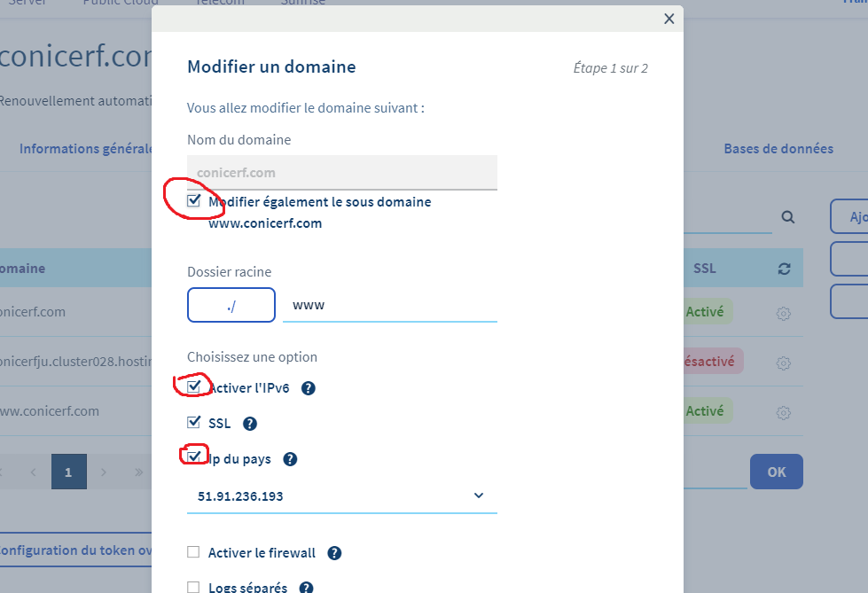Open settings gear for www.conicerf.com row
868x593 pixels.
[x=783, y=412]
